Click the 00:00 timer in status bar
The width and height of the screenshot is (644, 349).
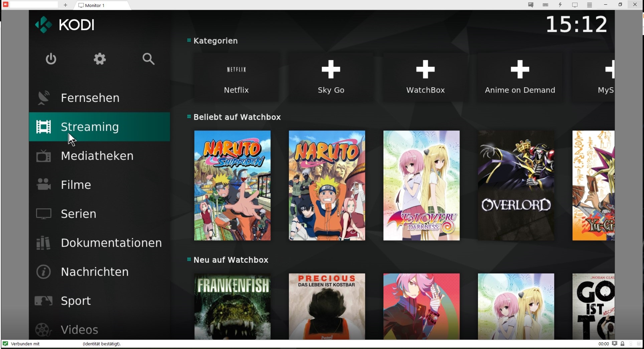coord(604,344)
